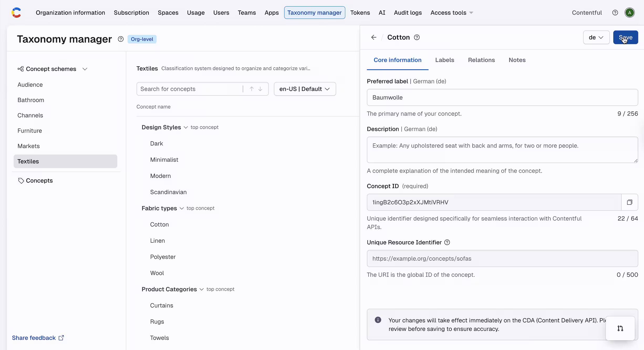The height and width of the screenshot is (350, 644).
Task: Click the info icon in the CDA notice
Action: (x=378, y=320)
